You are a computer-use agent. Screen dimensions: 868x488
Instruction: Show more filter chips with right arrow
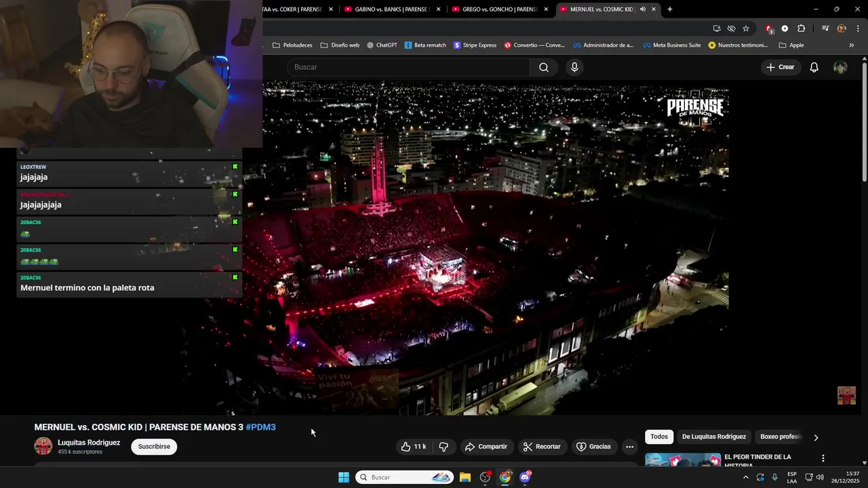(816, 437)
